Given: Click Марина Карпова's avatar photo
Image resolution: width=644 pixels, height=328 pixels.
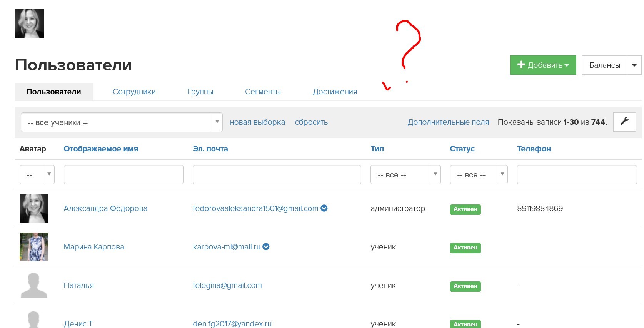Looking at the screenshot, I should tap(34, 247).
